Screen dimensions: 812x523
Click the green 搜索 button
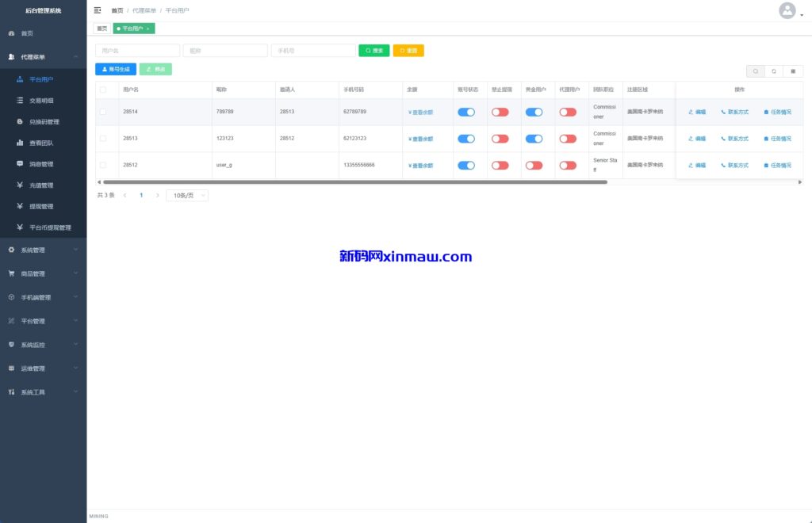click(x=373, y=51)
